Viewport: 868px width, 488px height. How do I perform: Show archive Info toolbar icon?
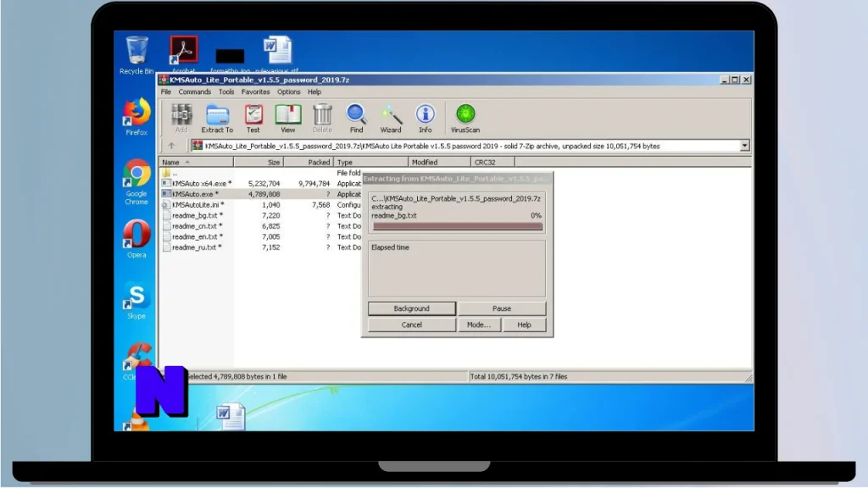click(426, 119)
